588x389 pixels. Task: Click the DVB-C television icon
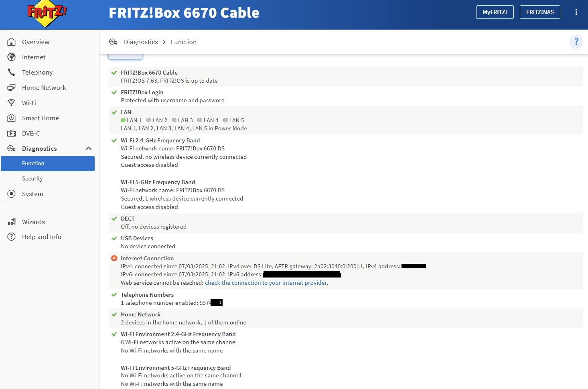(x=12, y=133)
